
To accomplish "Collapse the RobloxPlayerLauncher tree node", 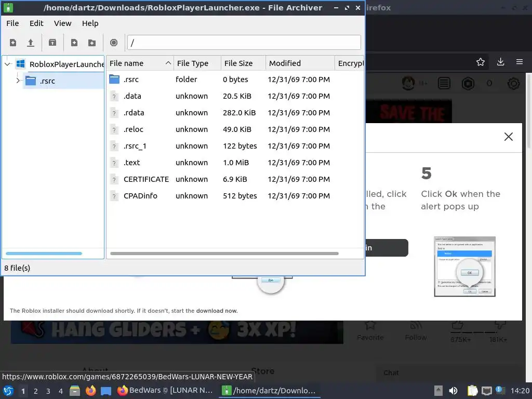I will coord(7,64).
